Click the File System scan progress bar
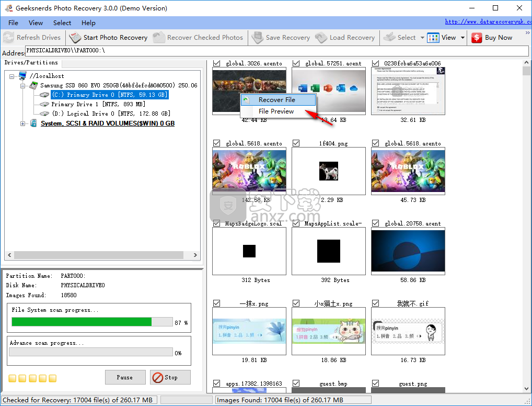532x406 pixels. (x=92, y=322)
